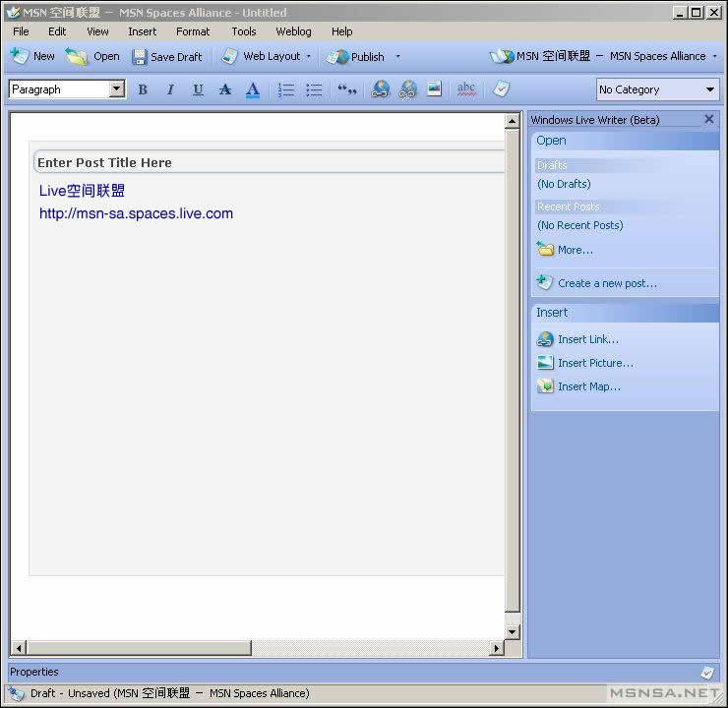The height and width of the screenshot is (708, 728).
Task: Click the Draft status bar icon
Action: 17,693
